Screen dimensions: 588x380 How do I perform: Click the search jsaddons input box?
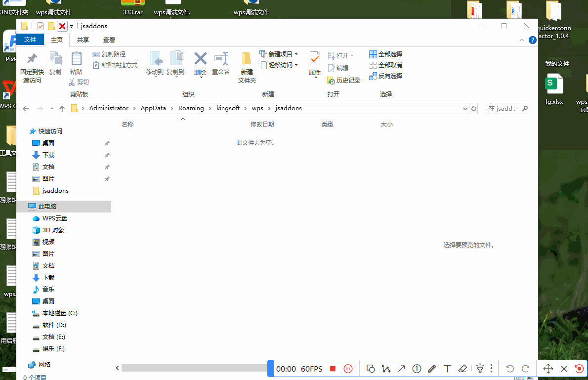[x=507, y=108]
